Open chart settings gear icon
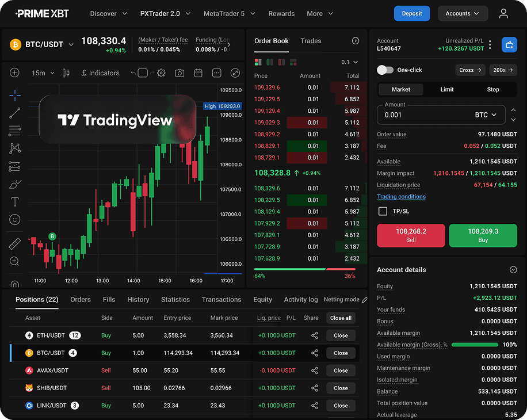Image resolution: width=527 pixels, height=420 pixels. (x=161, y=73)
